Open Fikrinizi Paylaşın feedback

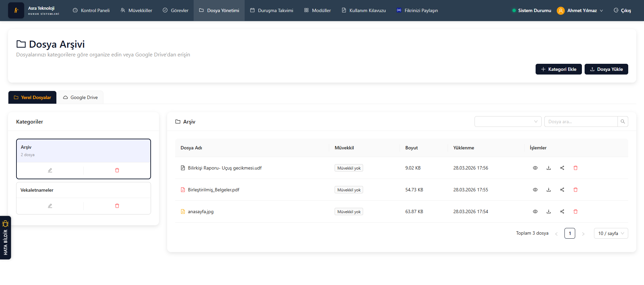click(x=417, y=10)
